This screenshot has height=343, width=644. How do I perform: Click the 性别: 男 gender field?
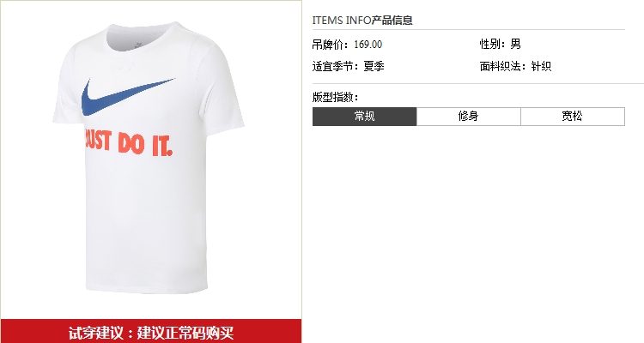coord(501,44)
